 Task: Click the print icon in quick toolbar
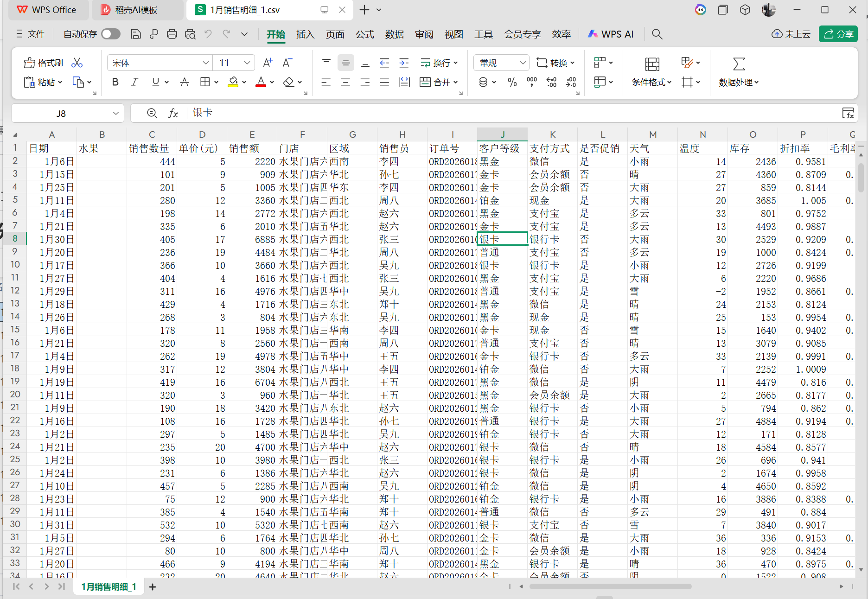172,34
